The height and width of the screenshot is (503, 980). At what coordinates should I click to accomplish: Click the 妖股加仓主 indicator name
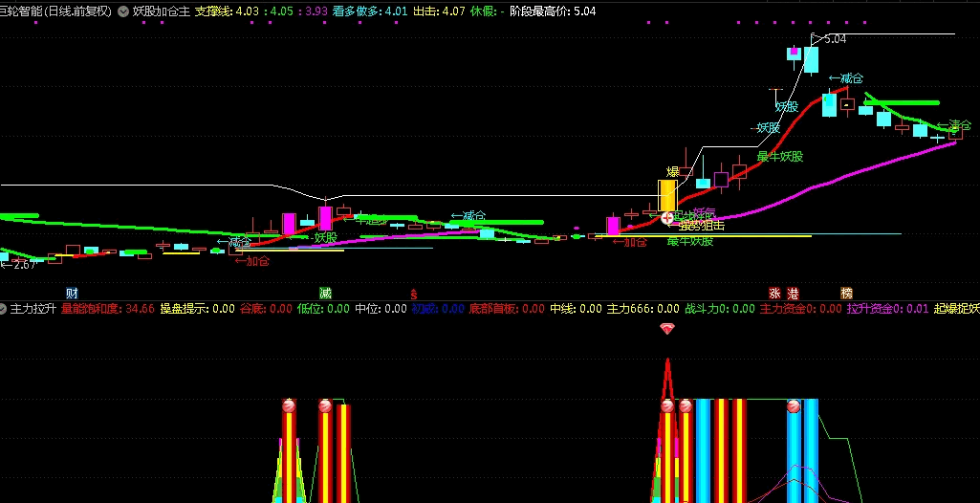tap(162, 11)
